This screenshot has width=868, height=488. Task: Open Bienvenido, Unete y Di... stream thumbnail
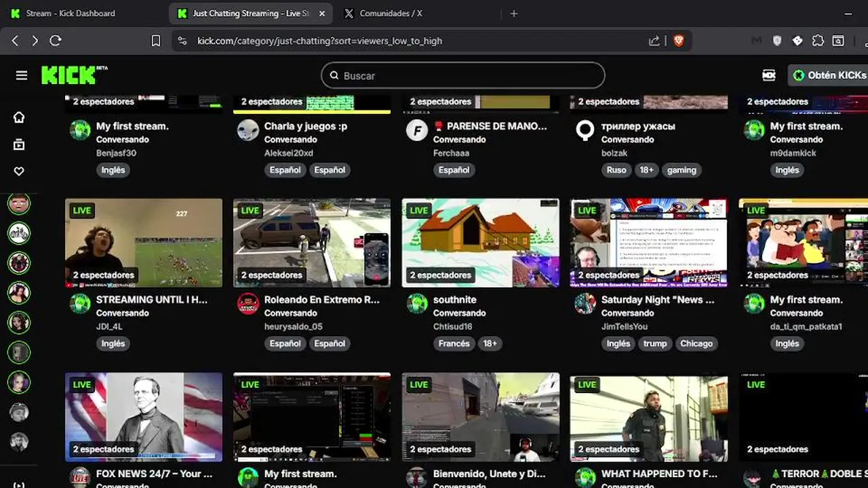pyautogui.click(x=481, y=417)
